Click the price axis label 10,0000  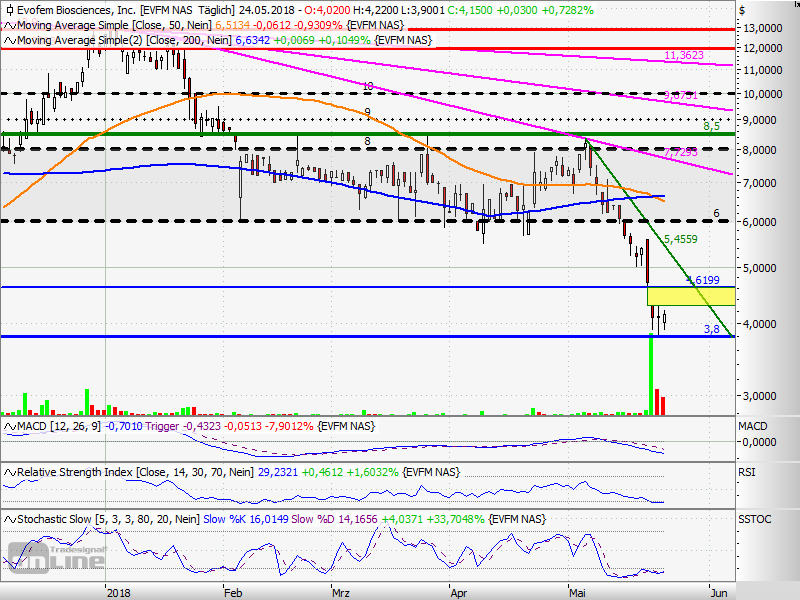763,94
